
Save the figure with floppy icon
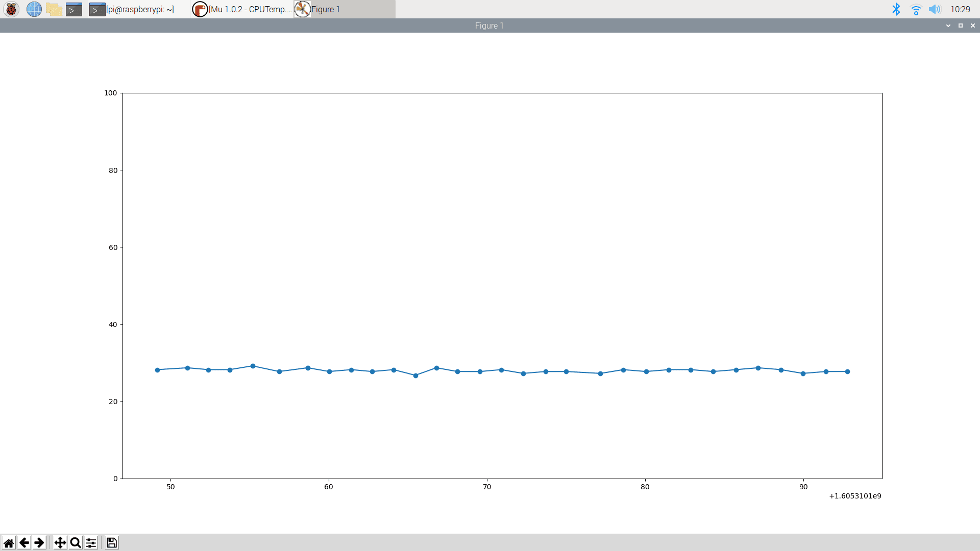pos(112,542)
